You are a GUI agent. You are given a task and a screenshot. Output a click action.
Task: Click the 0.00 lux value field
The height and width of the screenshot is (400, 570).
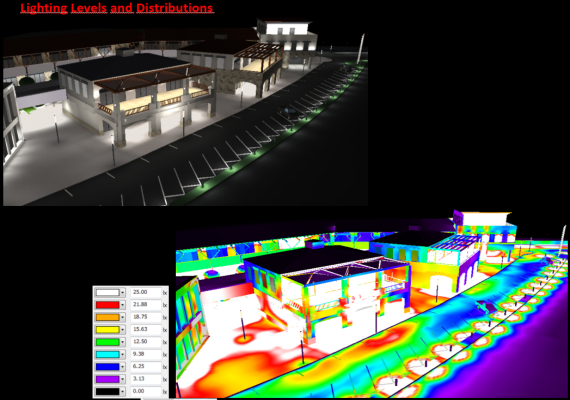point(146,391)
